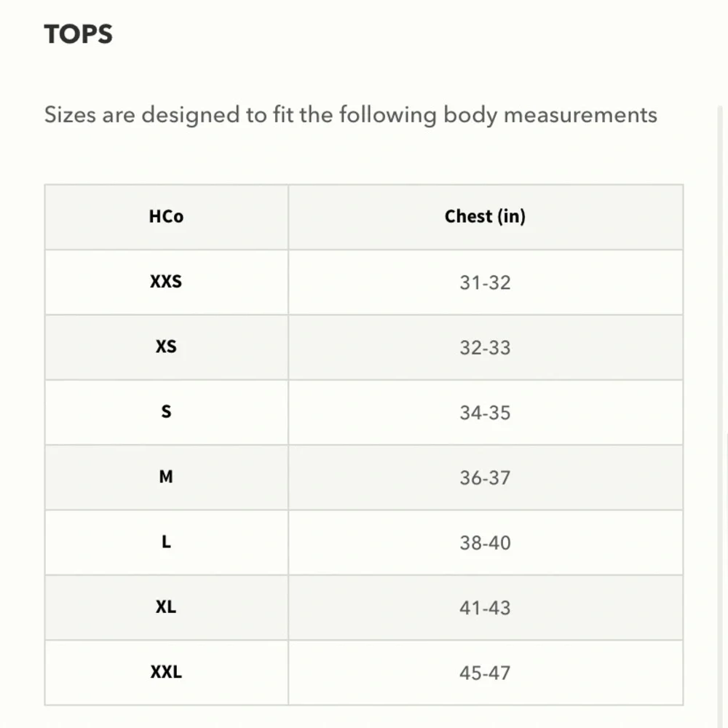Select the Chest (in) column header
The width and height of the screenshot is (728, 728).
485,217
